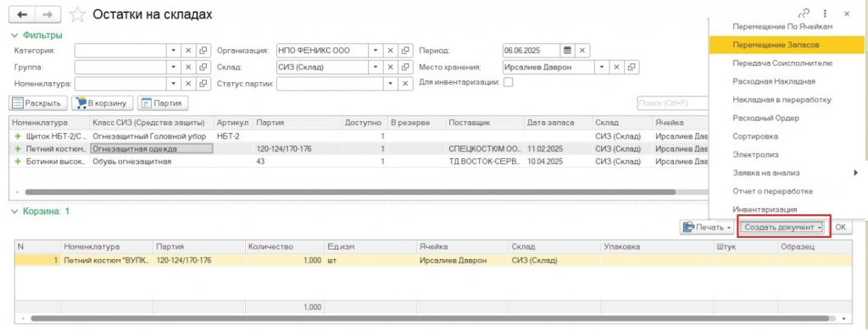Screen dimensions: 868x331
Task: Clear the Место хранения field
Action: click(x=616, y=67)
